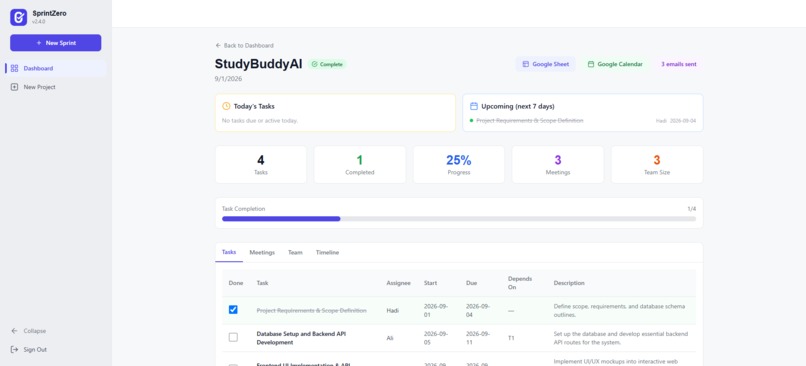This screenshot has width=806, height=366.
Task: Click the back arrow next to Back to Dashboard
Action: (x=218, y=45)
